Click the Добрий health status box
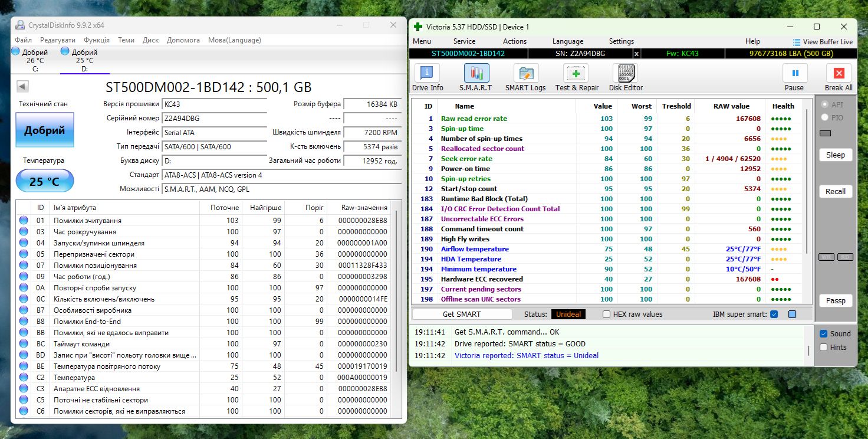868x439 pixels. [45, 130]
